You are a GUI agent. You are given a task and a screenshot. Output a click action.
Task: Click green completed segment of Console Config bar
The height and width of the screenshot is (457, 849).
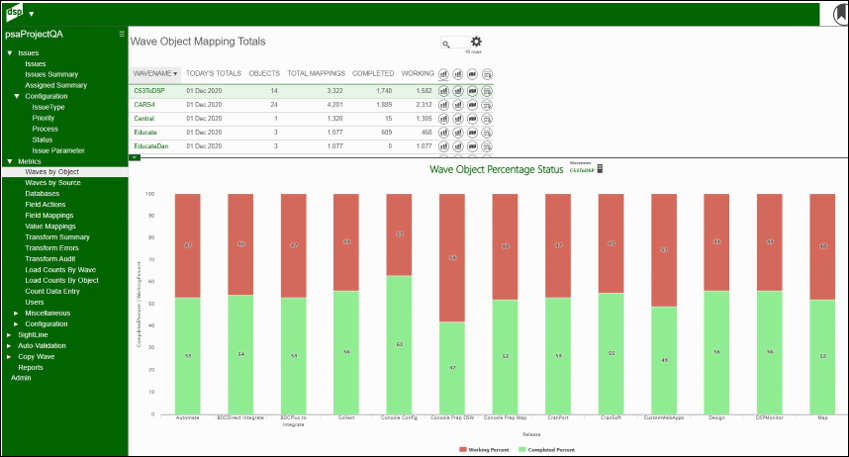[x=399, y=345]
